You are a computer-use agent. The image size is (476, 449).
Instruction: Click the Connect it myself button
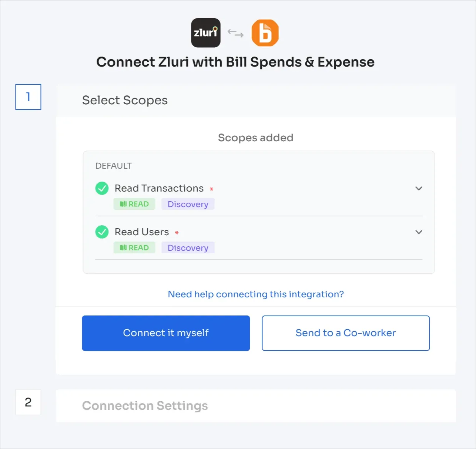(166, 333)
